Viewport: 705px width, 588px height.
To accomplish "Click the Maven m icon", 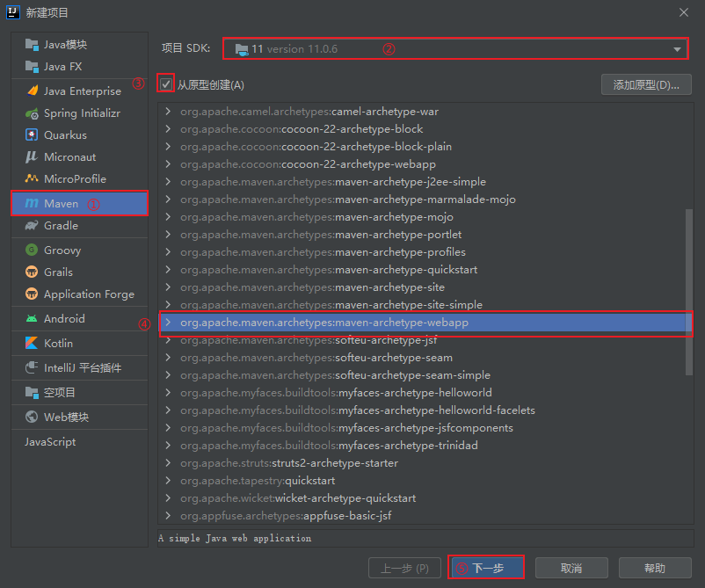I will click(32, 203).
